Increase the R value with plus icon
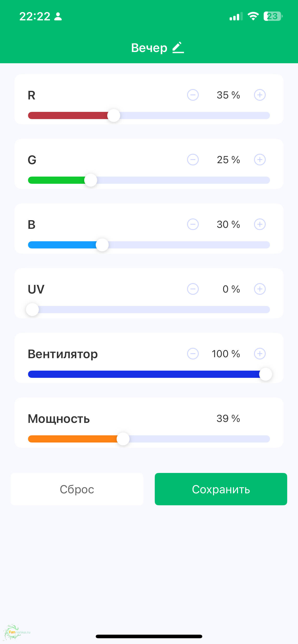298x644 pixels. 260,95
